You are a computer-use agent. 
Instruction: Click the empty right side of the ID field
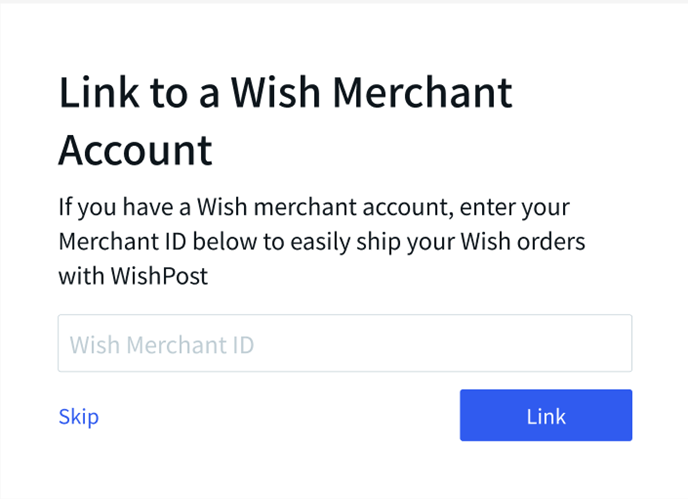coord(443,343)
